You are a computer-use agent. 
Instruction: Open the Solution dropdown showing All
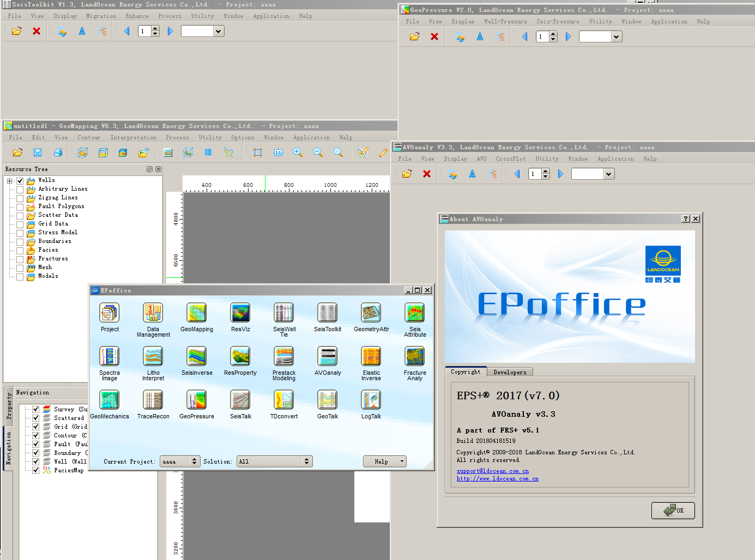coord(274,461)
